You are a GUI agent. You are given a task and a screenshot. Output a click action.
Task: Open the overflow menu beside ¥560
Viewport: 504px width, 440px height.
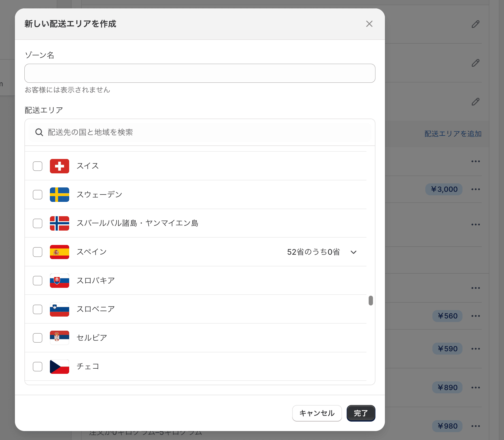pyautogui.click(x=476, y=316)
